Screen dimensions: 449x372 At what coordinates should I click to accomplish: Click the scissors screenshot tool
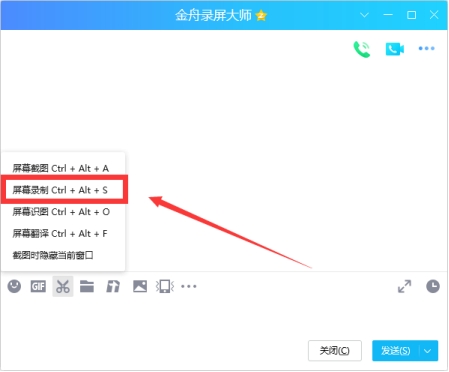(x=63, y=286)
